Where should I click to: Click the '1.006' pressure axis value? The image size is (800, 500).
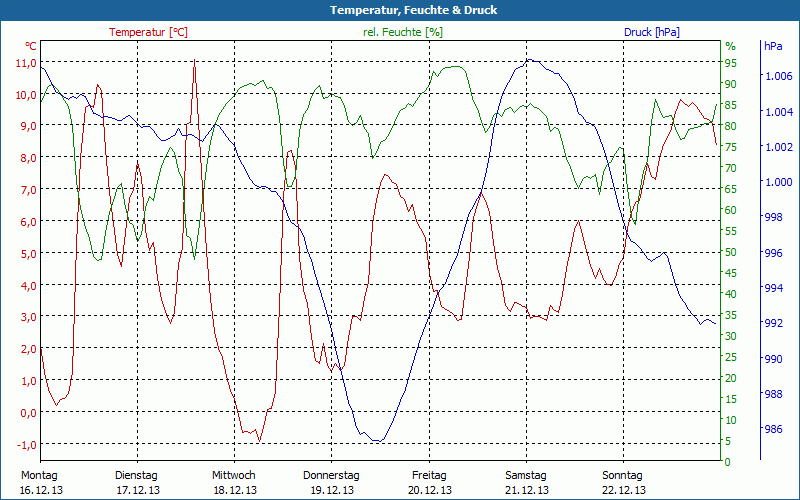tap(779, 76)
